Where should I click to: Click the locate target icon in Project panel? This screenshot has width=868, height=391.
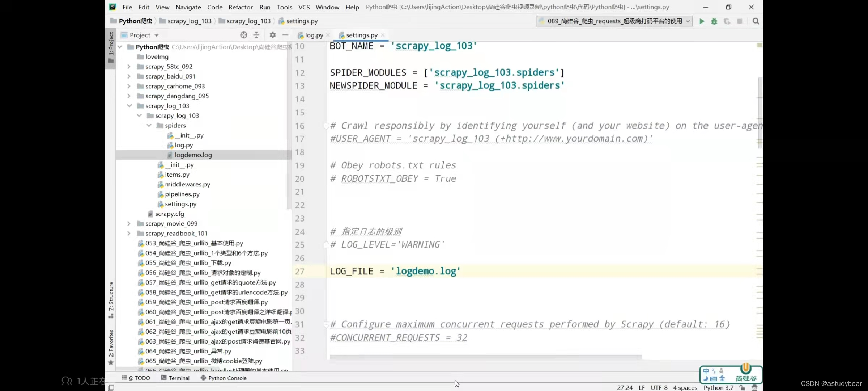(x=244, y=35)
